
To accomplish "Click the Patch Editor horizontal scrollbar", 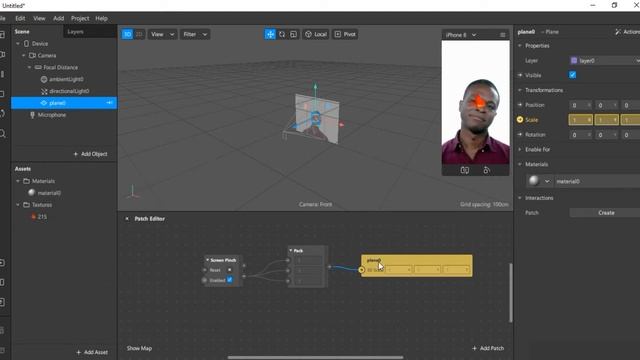I will [315, 357].
